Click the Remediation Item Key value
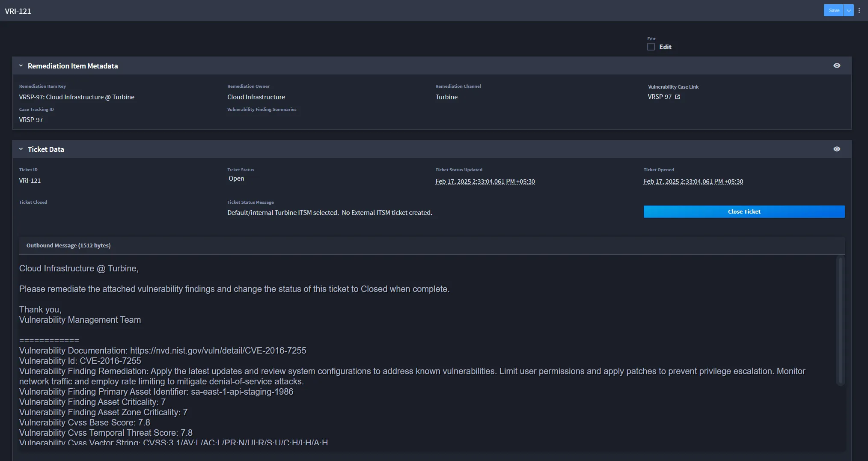This screenshot has height=461, width=868. click(77, 97)
